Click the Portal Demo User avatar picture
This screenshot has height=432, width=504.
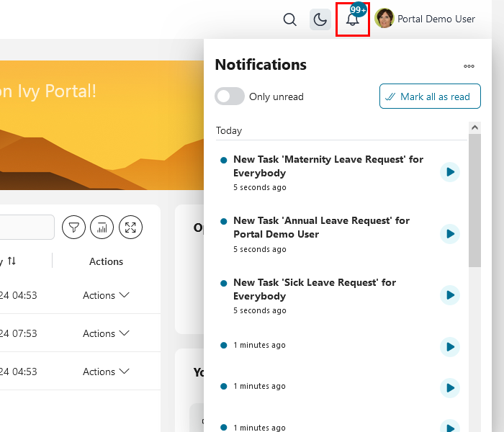click(x=384, y=18)
